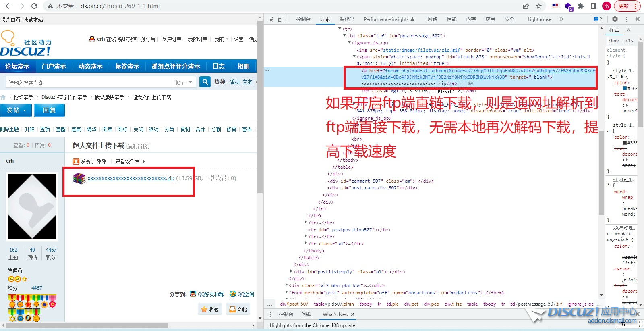Activate the DevTools inspect element picker
The image size is (644, 331).
(x=271, y=19)
